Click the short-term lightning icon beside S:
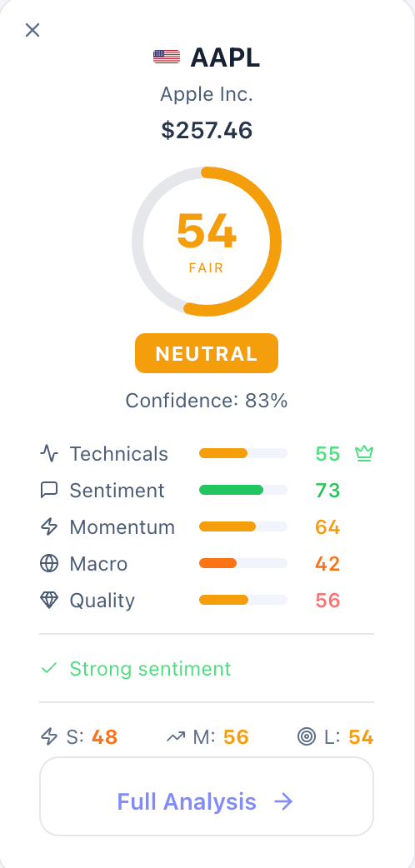Image resolution: width=415 pixels, height=868 pixels. (x=49, y=737)
